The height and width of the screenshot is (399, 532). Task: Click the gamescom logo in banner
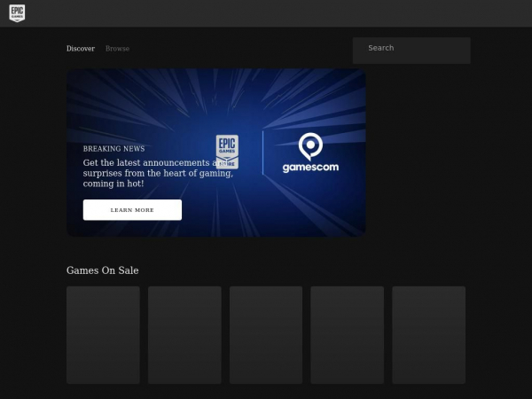[310, 153]
